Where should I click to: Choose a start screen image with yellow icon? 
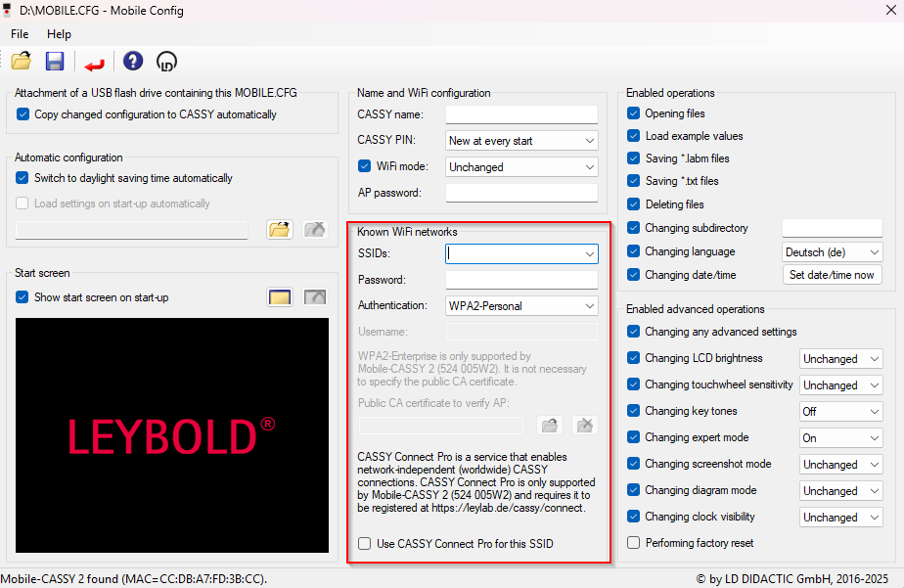(280, 297)
